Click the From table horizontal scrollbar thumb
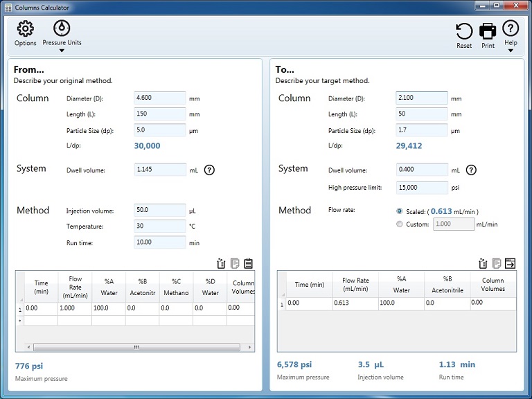The image size is (532, 399). [136, 347]
